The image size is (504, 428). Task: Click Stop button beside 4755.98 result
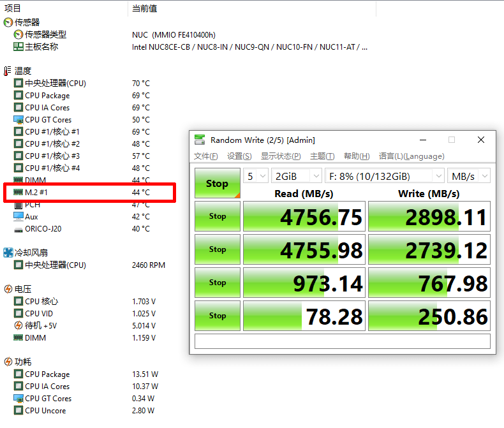point(218,249)
